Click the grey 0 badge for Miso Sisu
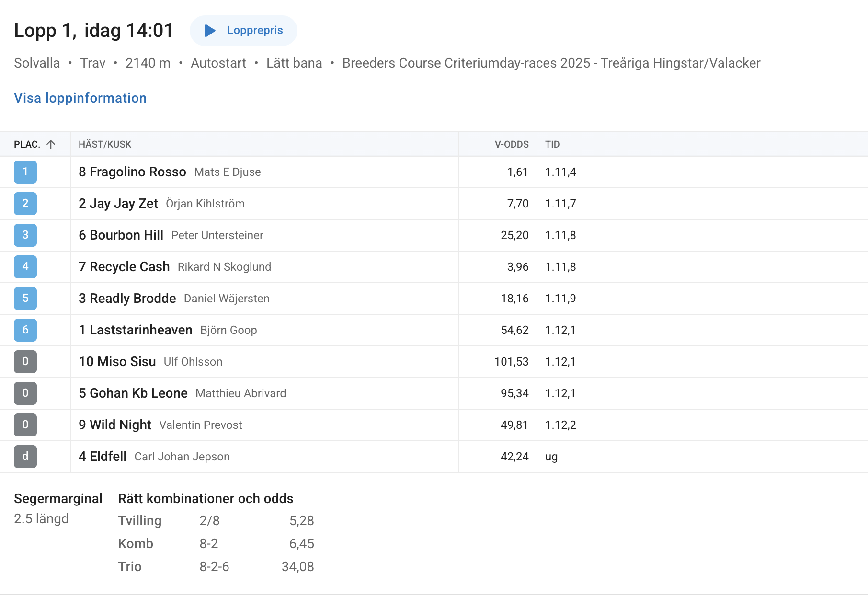This screenshot has height=597, width=868. tap(25, 362)
